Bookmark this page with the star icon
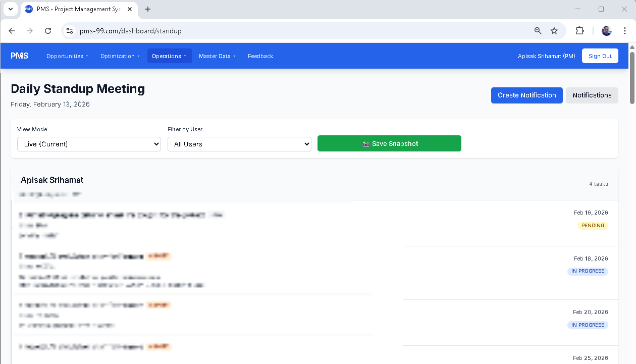 point(554,31)
